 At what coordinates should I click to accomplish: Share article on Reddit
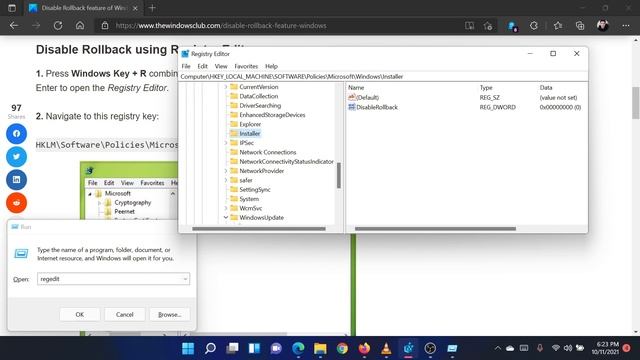(x=16, y=202)
